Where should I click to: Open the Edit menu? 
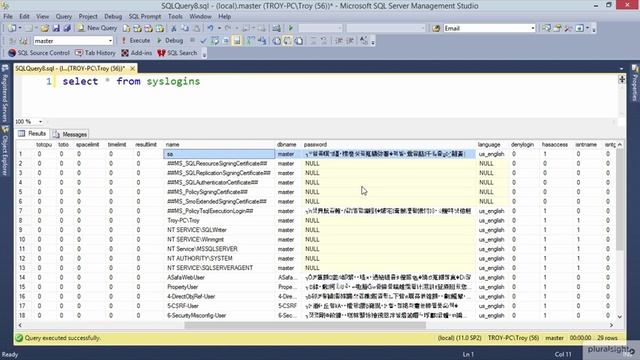pyautogui.click(x=24, y=17)
